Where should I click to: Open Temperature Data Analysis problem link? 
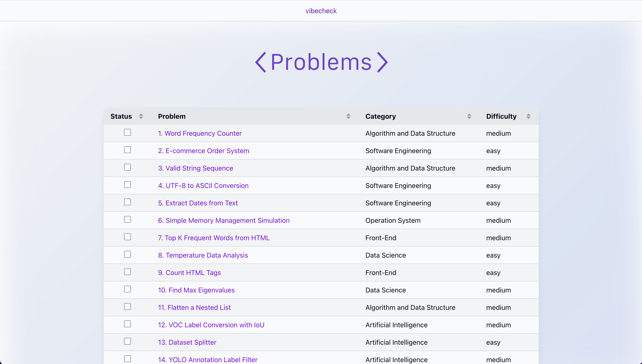point(203,255)
